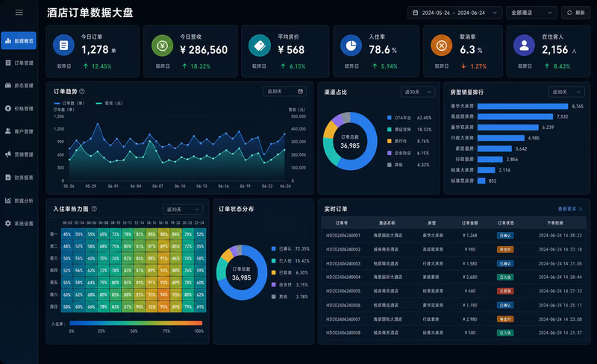Open 订单管理 in the sidebar
597x364 pixels.
[x=19, y=63]
